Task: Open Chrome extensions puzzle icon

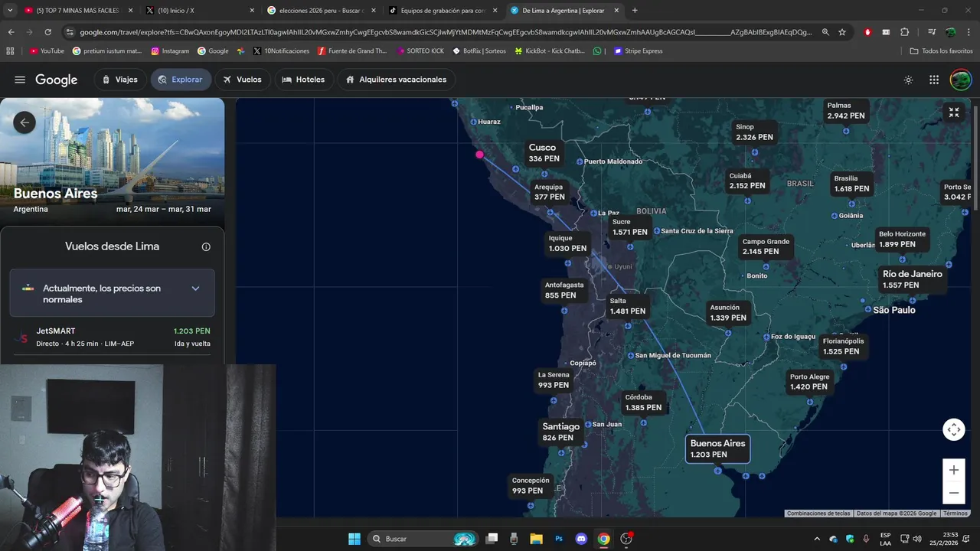Action: click(x=905, y=32)
